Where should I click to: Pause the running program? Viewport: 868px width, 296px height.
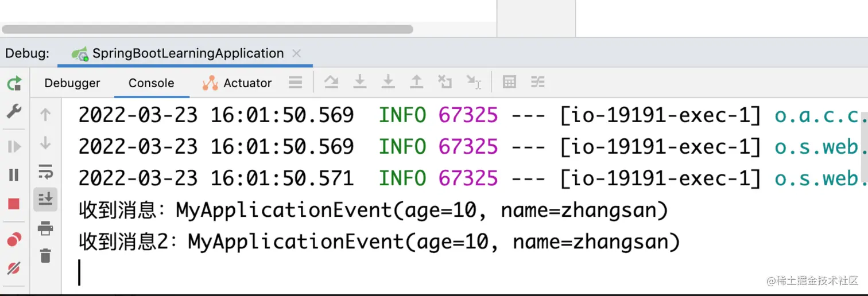point(14,175)
